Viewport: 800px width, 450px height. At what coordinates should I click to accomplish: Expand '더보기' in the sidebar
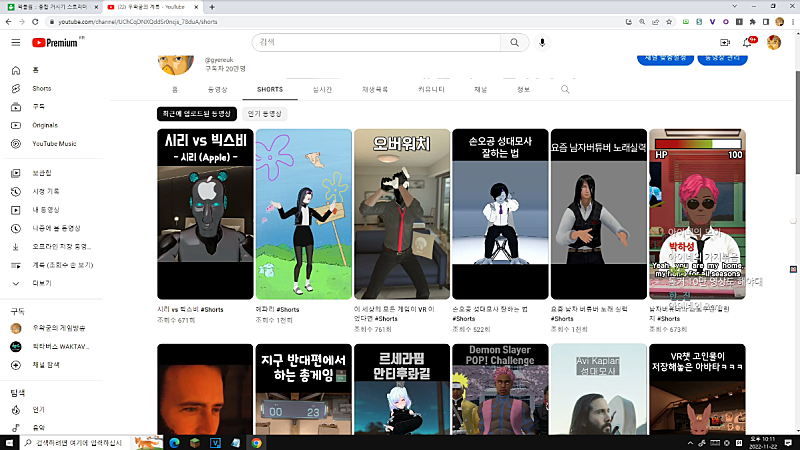click(41, 283)
